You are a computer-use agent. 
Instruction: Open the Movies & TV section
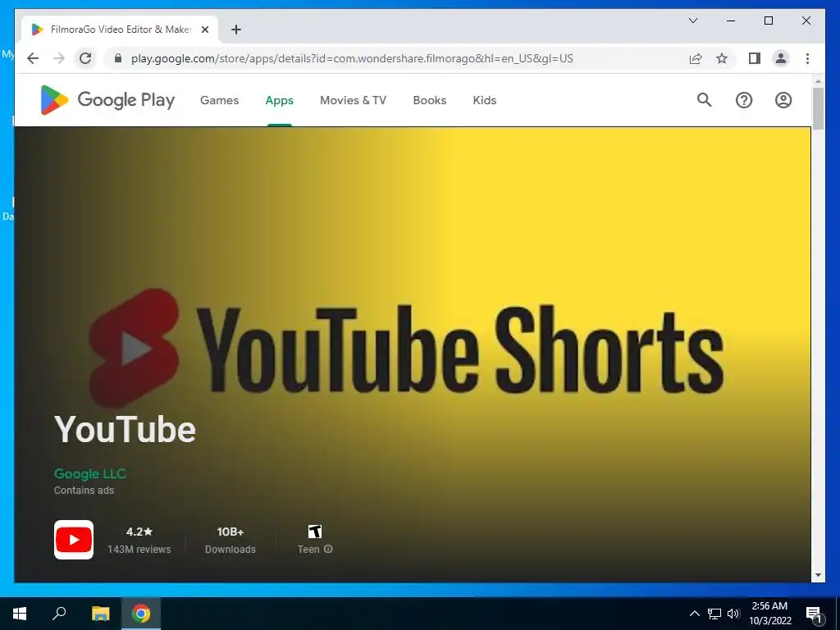[353, 100]
